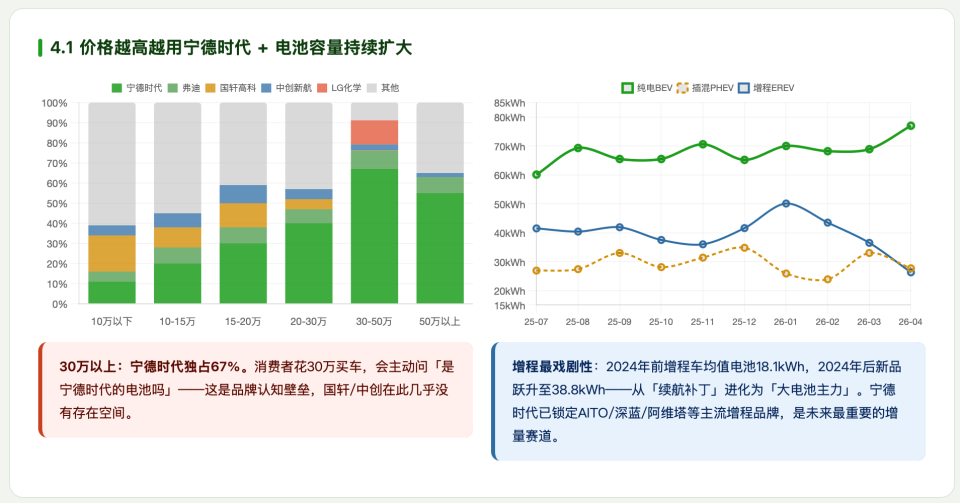Toggle the 其他 legend series

coord(383,88)
